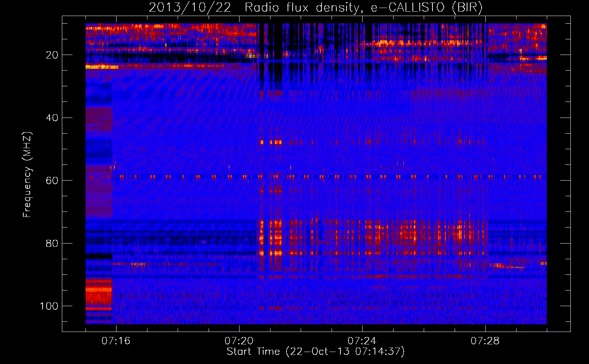Click the 'Start Time (22-Oct-13 07:14:37)' label
The height and width of the screenshot is (364, 589).
316,352
